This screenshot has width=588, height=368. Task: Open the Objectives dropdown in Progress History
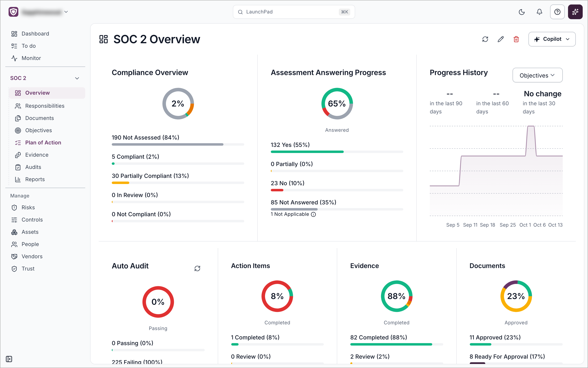(x=537, y=75)
